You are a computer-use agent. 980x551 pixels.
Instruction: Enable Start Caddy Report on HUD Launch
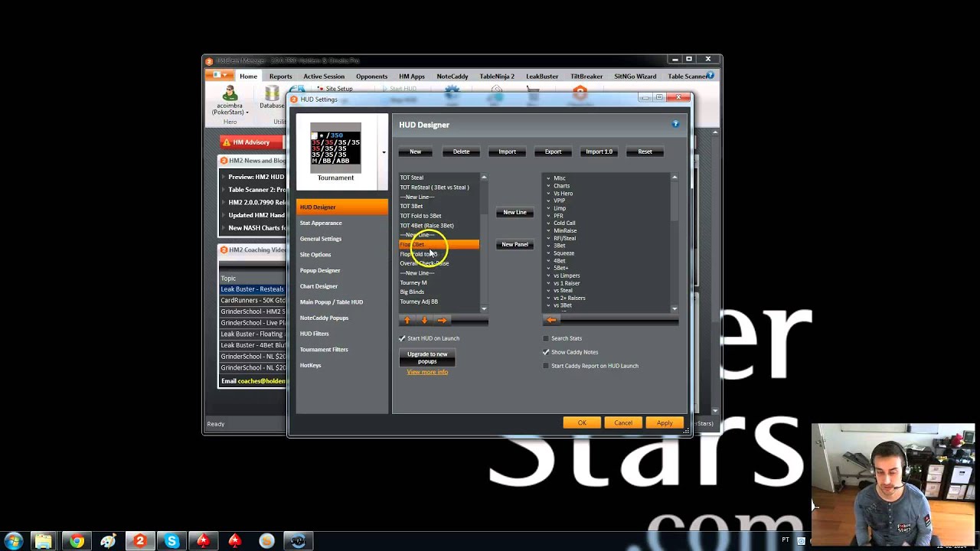pyautogui.click(x=546, y=366)
